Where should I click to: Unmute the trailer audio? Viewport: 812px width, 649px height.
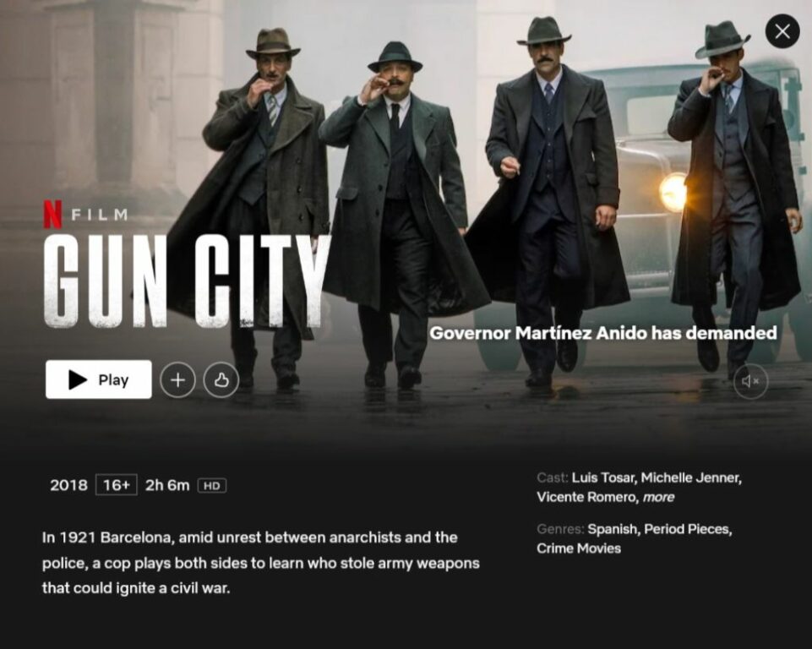750,381
